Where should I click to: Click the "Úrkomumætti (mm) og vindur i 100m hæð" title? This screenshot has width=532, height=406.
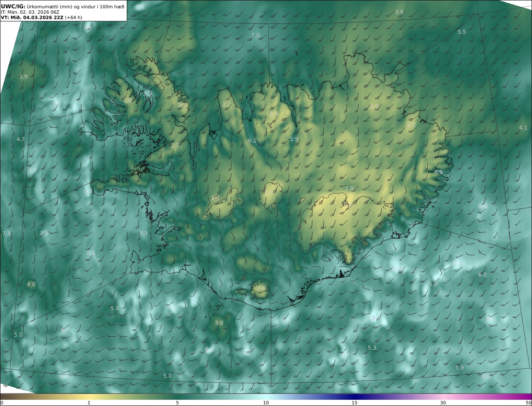(76, 6)
